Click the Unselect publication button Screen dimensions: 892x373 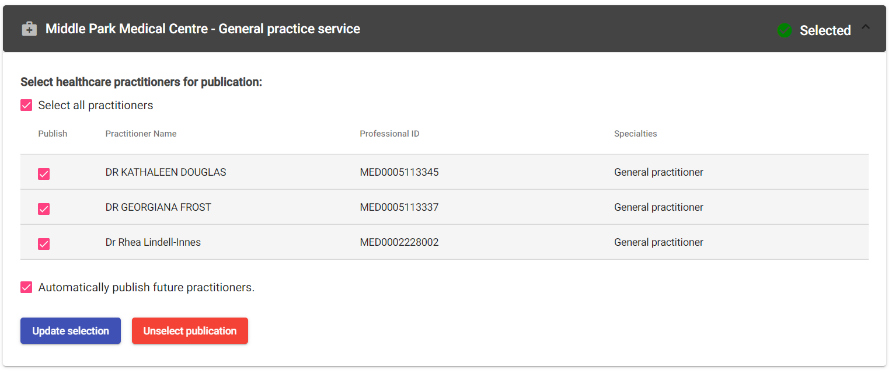pos(190,331)
